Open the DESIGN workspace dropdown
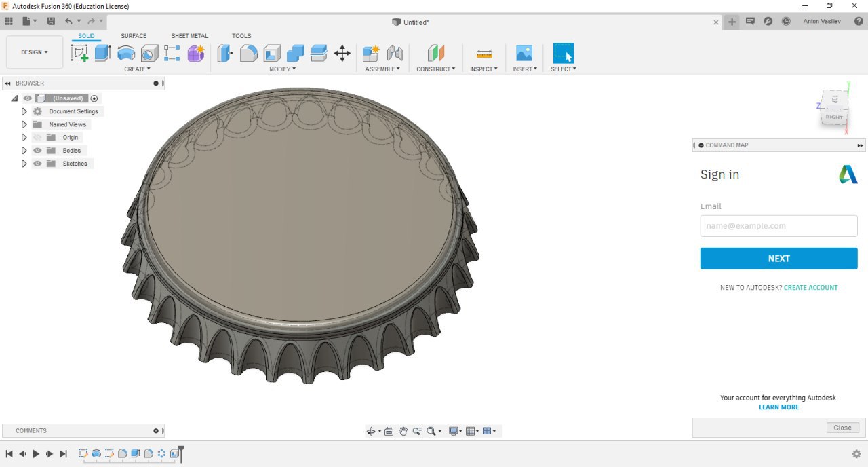This screenshot has width=868, height=467. point(35,52)
